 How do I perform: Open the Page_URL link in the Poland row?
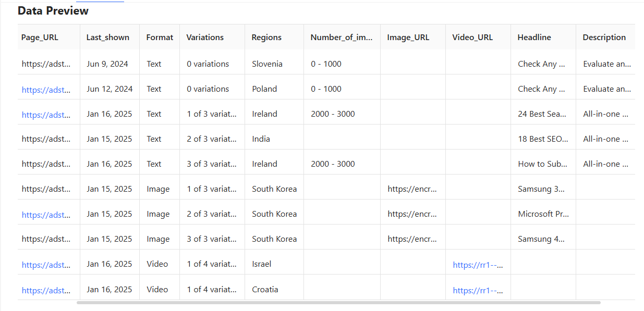pos(45,90)
